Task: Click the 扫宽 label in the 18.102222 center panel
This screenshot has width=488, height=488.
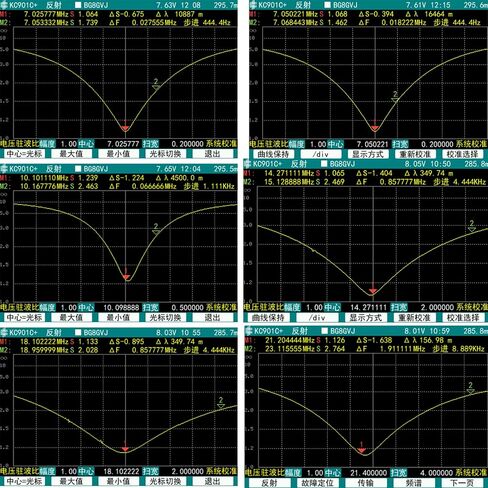Action: (x=150, y=471)
